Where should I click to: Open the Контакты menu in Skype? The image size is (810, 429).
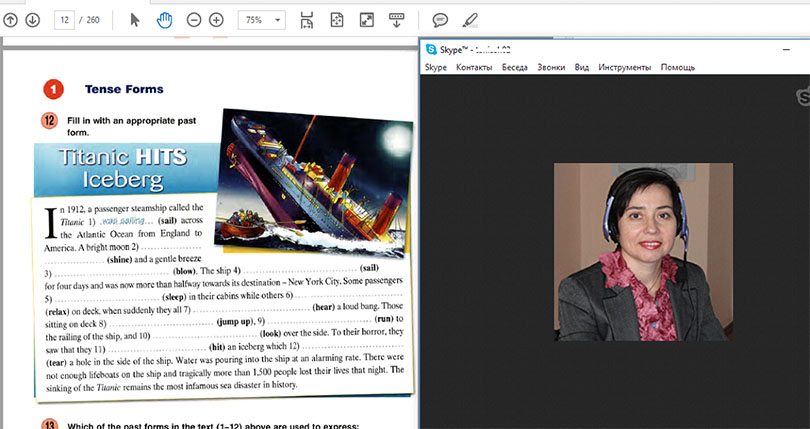tap(474, 67)
